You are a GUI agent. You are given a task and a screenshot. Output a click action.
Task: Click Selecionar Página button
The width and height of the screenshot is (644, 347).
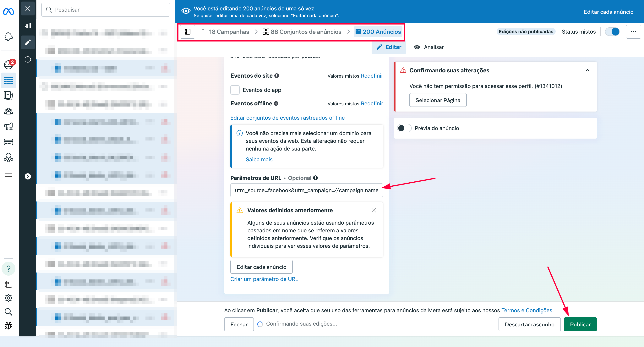tap(438, 100)
